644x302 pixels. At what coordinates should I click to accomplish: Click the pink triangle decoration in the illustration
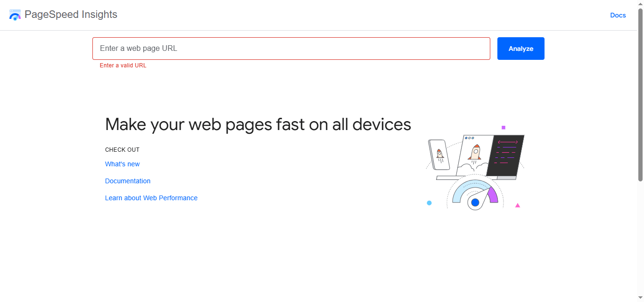pos(518,204)
